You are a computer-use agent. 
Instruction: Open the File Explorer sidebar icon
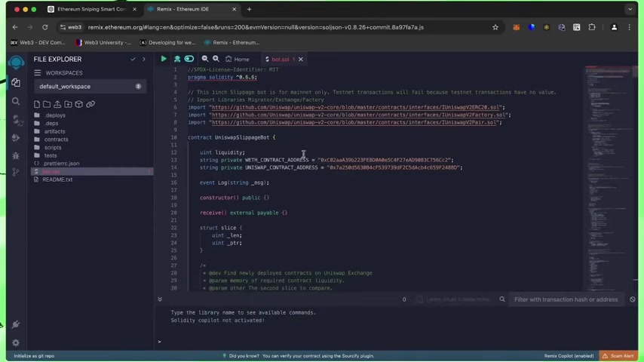[16, 83]
